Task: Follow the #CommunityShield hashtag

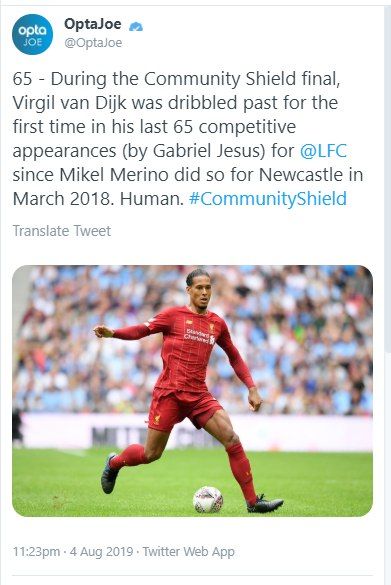Action: (x=268, y=199)
